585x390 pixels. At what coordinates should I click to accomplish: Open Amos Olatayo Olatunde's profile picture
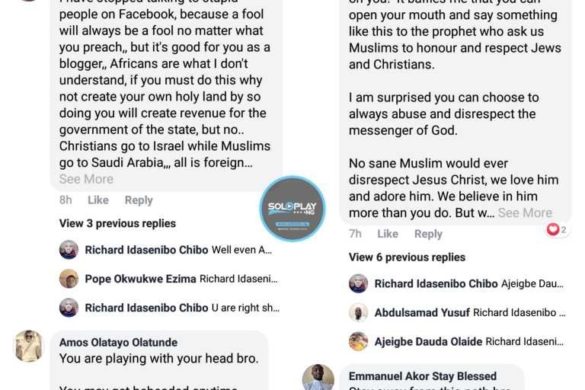pyautogui.click(x=29, y=346)
